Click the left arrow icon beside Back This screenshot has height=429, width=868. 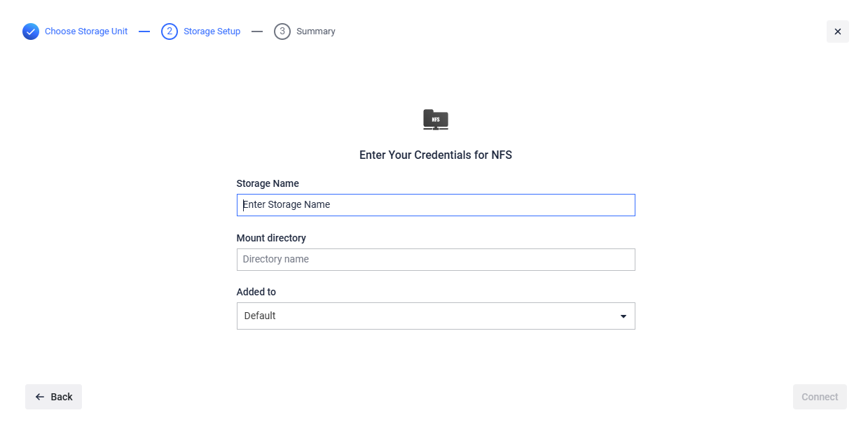[40, 397]
